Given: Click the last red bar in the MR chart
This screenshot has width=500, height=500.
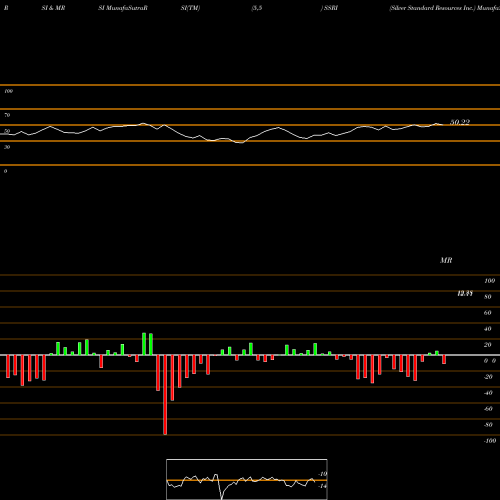Looking at the screenshot, I should [444, 359].
